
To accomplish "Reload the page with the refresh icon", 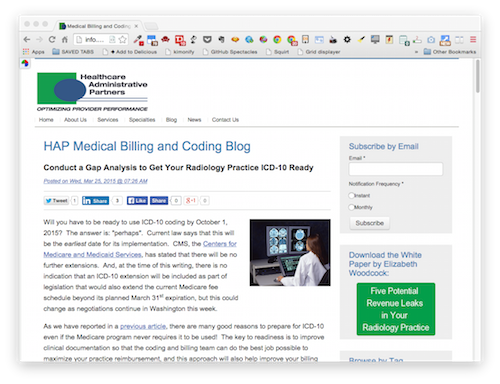I will (x=52, y=39).
